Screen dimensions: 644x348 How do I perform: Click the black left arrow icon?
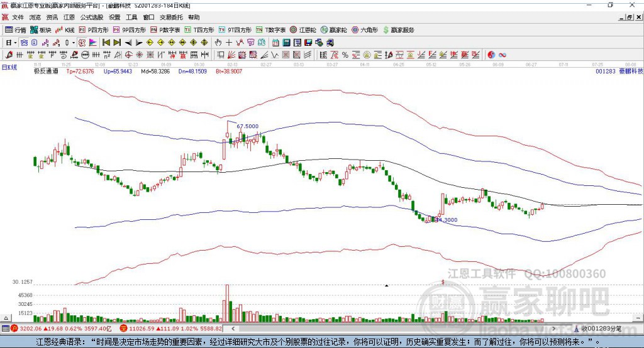128,43
